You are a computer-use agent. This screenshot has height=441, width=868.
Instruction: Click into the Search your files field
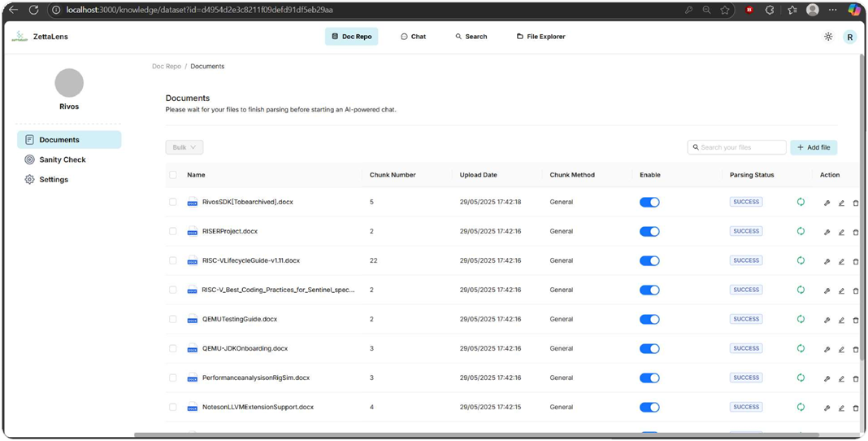pos(740,147)
